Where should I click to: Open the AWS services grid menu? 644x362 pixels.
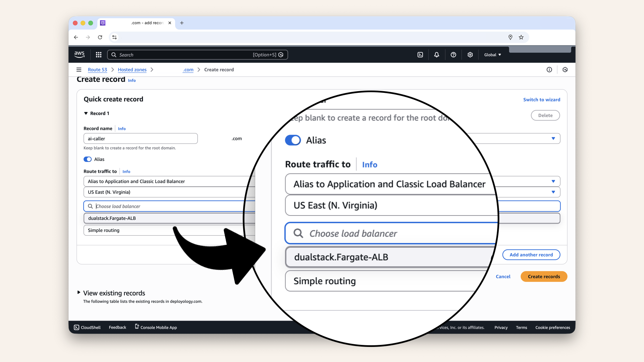tap(98, 55)
